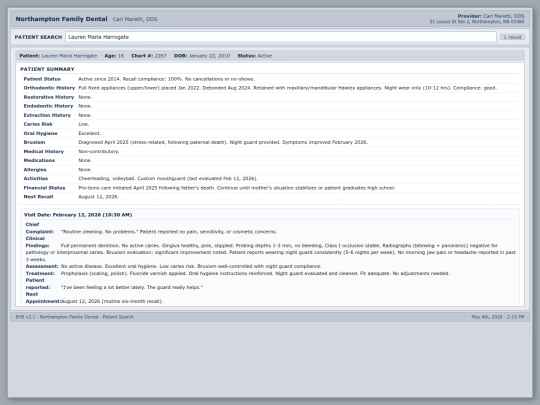This screenshot has height=405, width=540.
Task: Click 'Prophylaxis (scaling, polish)' treatment text
Action: click(x=255, y=273)
